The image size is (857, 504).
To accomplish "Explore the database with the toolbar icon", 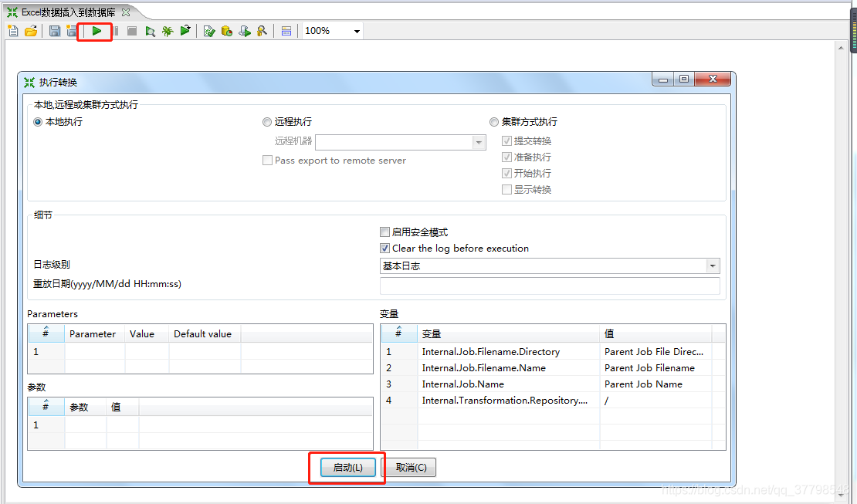I will click(x=263, y=31).
